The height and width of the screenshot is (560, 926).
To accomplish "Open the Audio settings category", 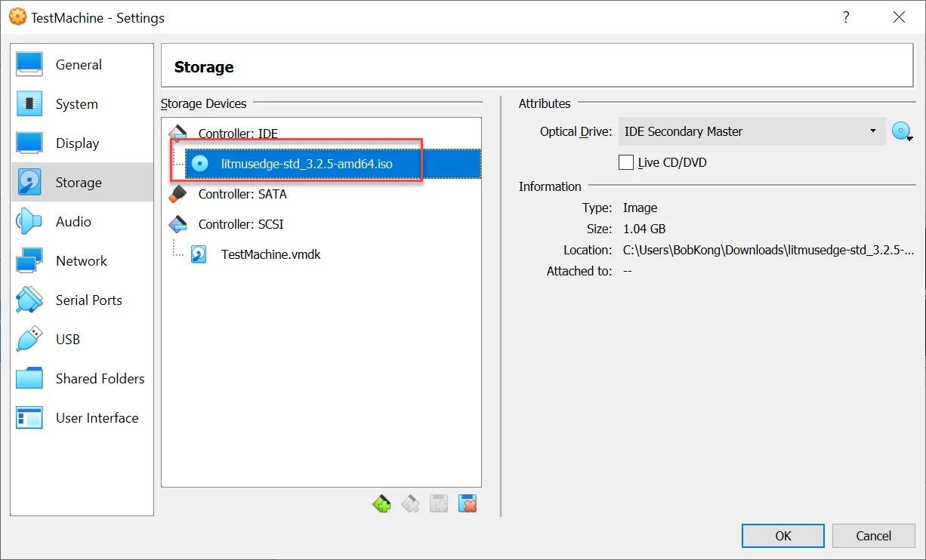I will coord(82,222).
